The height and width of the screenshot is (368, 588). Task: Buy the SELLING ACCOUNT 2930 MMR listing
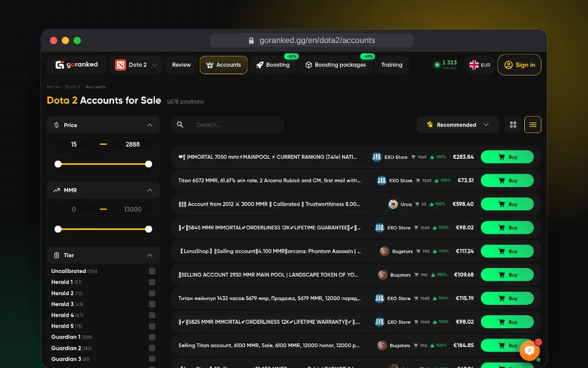click(507, 275)
